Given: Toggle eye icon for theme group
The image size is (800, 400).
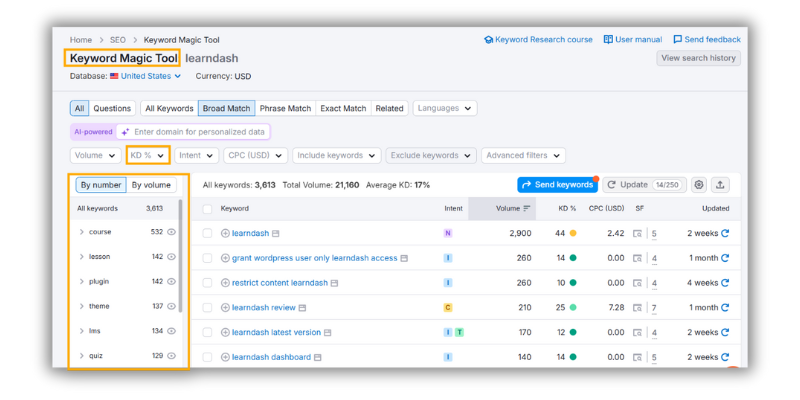Looking at the screenshot, I should pos(171,306).
